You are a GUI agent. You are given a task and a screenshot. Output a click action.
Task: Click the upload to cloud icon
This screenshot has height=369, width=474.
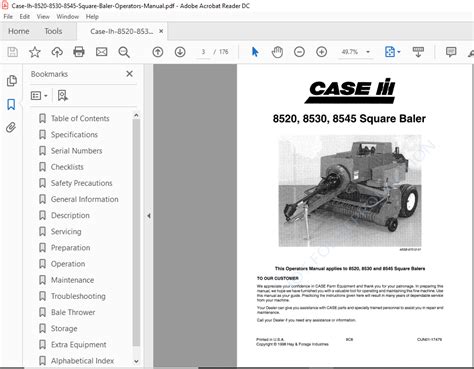57,52
